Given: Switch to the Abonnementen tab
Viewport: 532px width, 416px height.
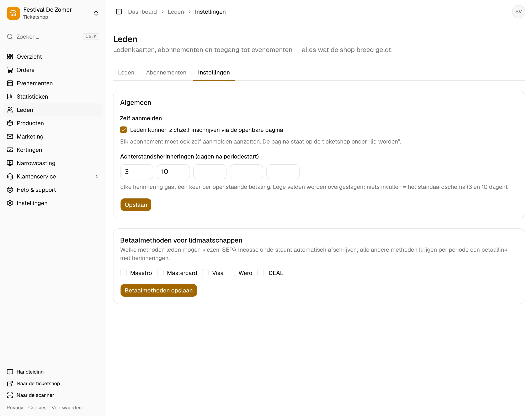Looking at the screenshot, I should click(166, 72).
